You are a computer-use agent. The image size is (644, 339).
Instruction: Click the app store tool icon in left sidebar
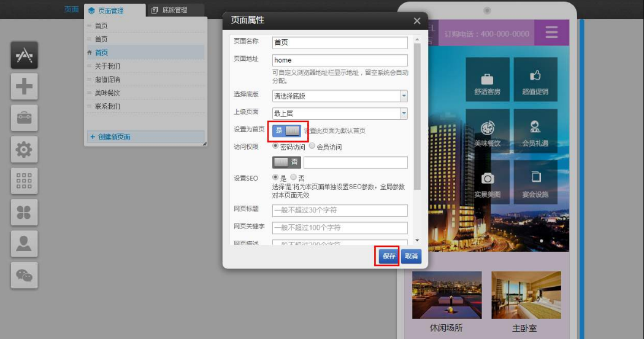[x=25, y=55]
